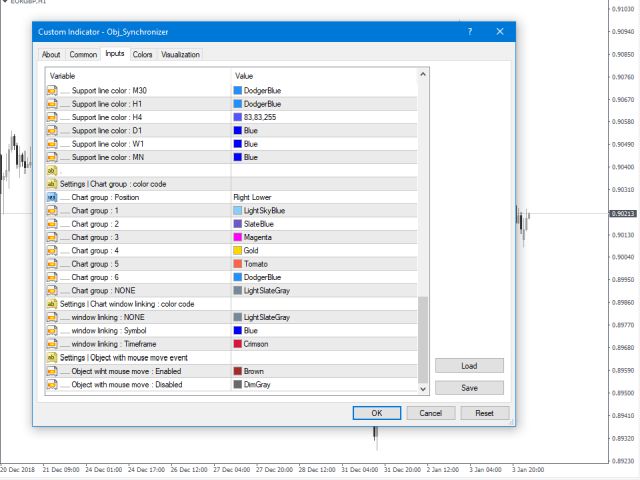Click the Crimson swatch for window linking Timeframe

[x=238, y=344]
